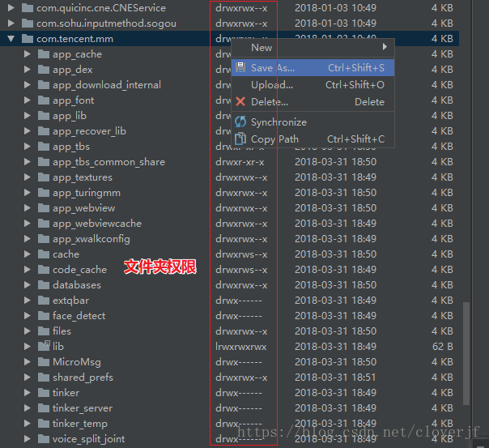Click the app_tbs_common_share folder icon
The height and width of the screenshot is (448, 489).
coord(44,161)
